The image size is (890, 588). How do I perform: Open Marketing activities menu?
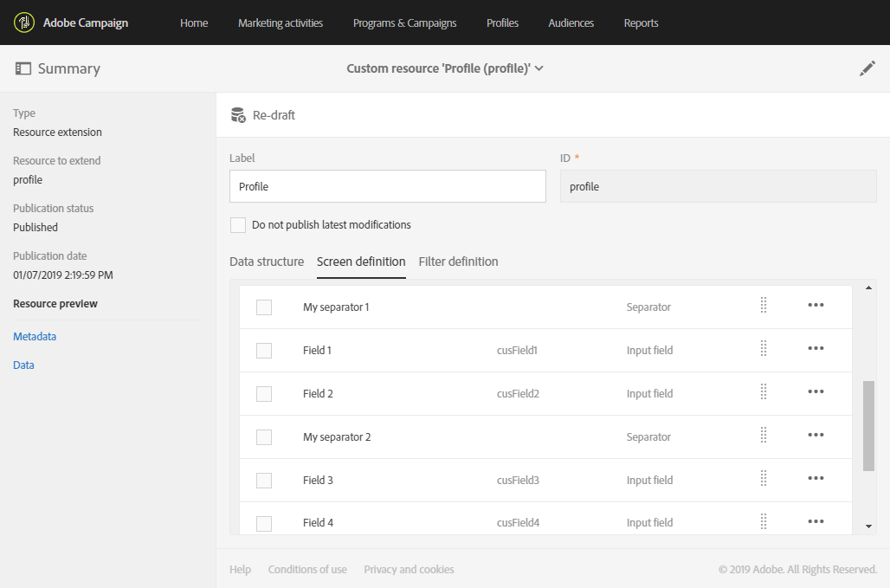[281, 23]
